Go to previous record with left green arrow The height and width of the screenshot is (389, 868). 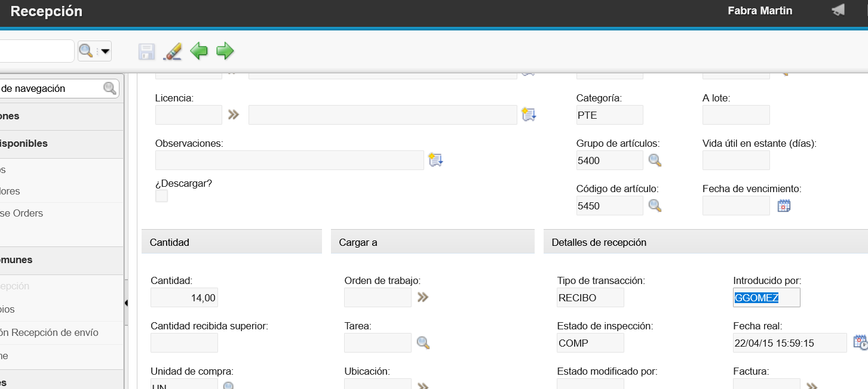tap(199, 51)
